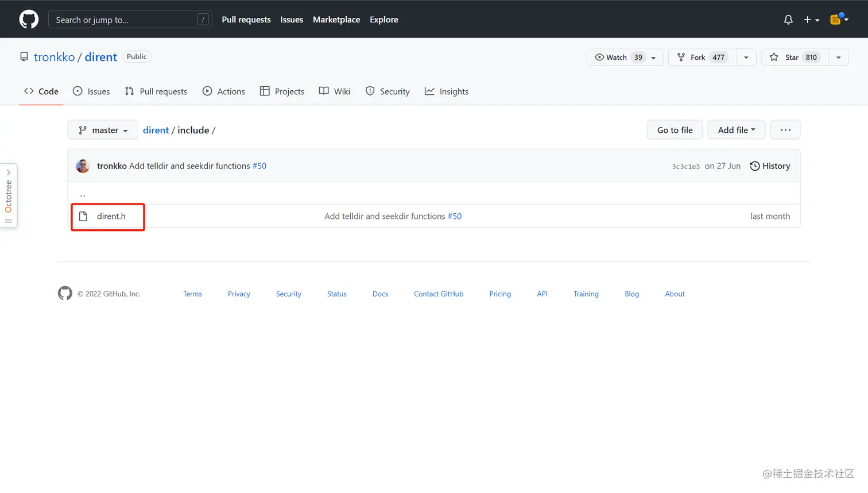Switch to the repository Pull requests tab
This screenshot has width=868, height=493.
pos(156,91)
